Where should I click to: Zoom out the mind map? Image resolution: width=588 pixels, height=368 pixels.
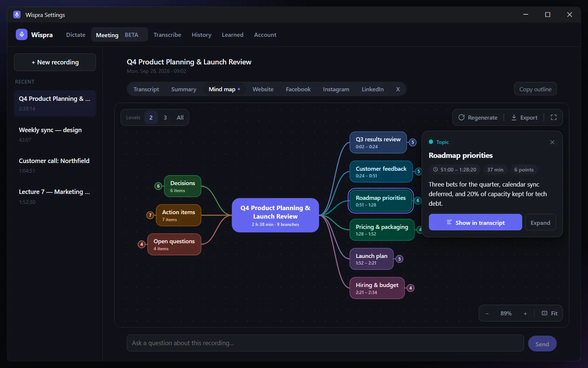point(487,314)
